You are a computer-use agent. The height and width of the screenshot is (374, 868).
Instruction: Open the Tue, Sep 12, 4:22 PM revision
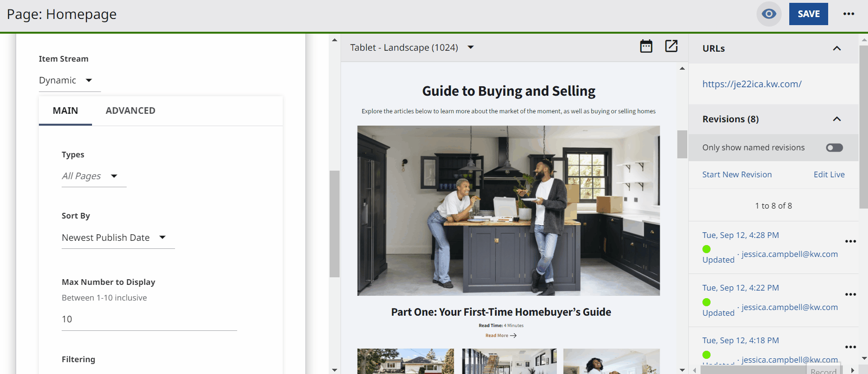740,288
